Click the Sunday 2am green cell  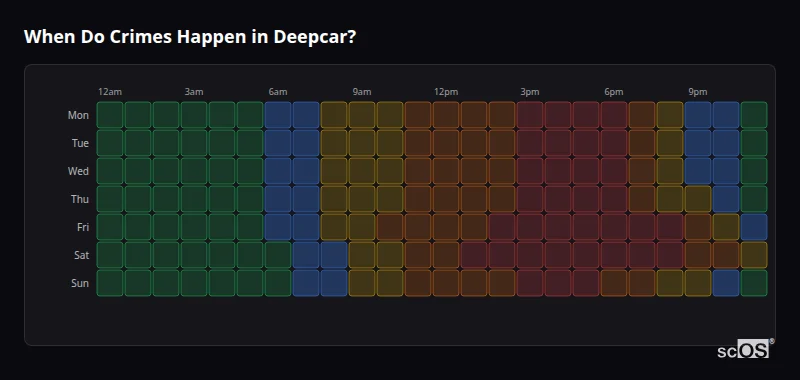click(x=166, y=283)
